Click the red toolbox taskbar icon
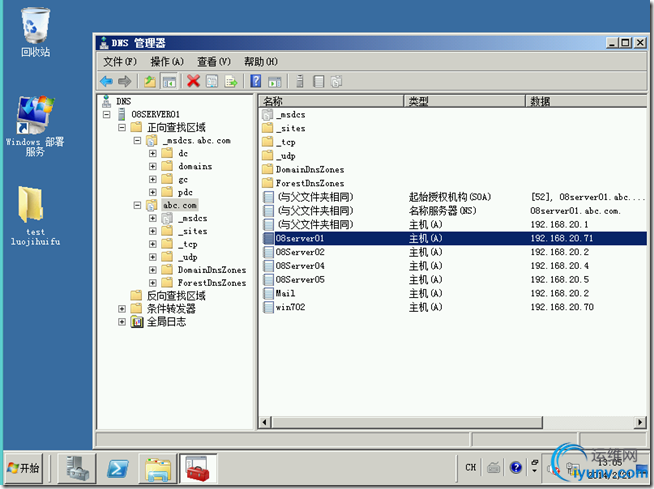The width and height of the screenshot is (654, 489). click(x=198, y=468)
